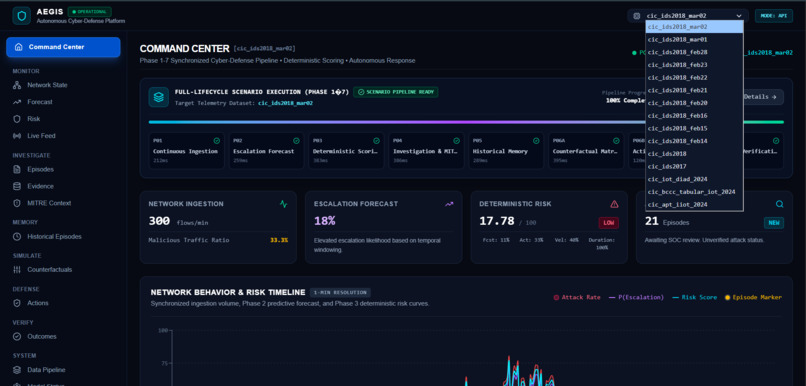Click the NEW episodes badge
Screen dimensions: 806x386
click(x=774, y=223)
